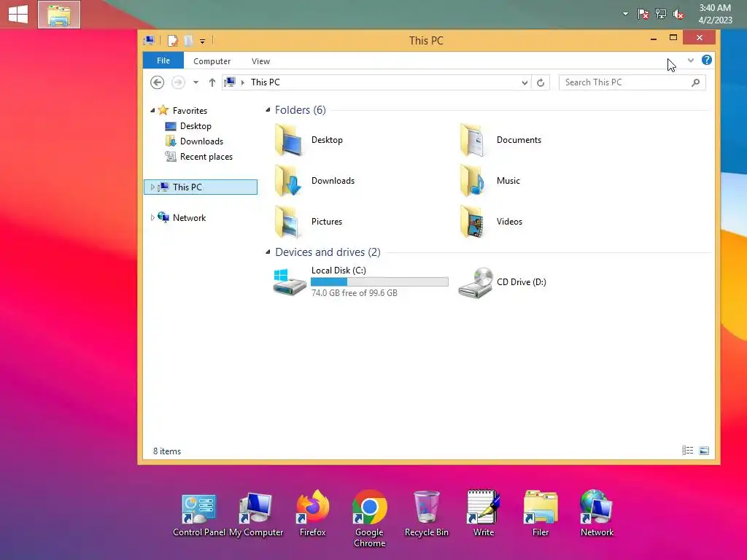This screenshot has height=560, width=747.
Task: Open the address bar history dropdown
Action: click(x=525, y=82)
